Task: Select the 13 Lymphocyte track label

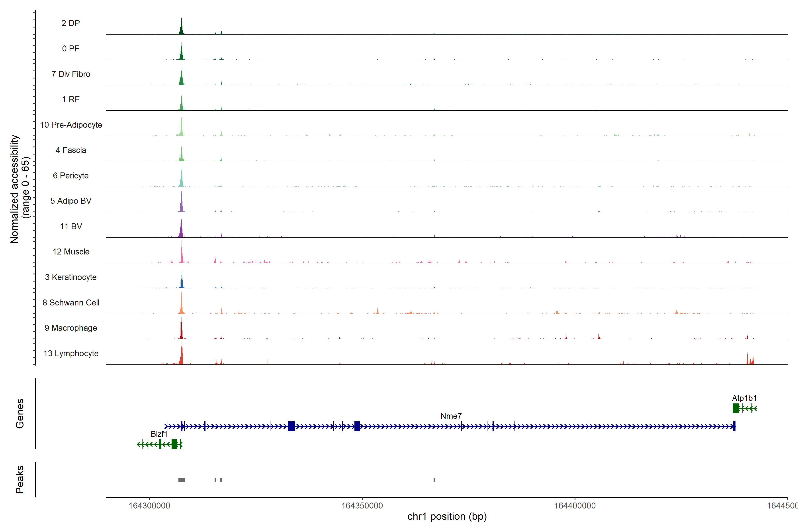Action: [x=71, y=353]
